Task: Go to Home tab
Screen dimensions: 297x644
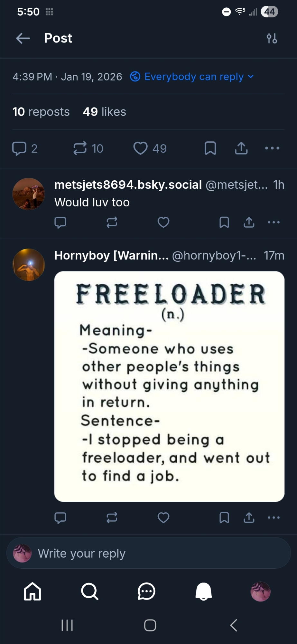Action: tap(32, 592)
